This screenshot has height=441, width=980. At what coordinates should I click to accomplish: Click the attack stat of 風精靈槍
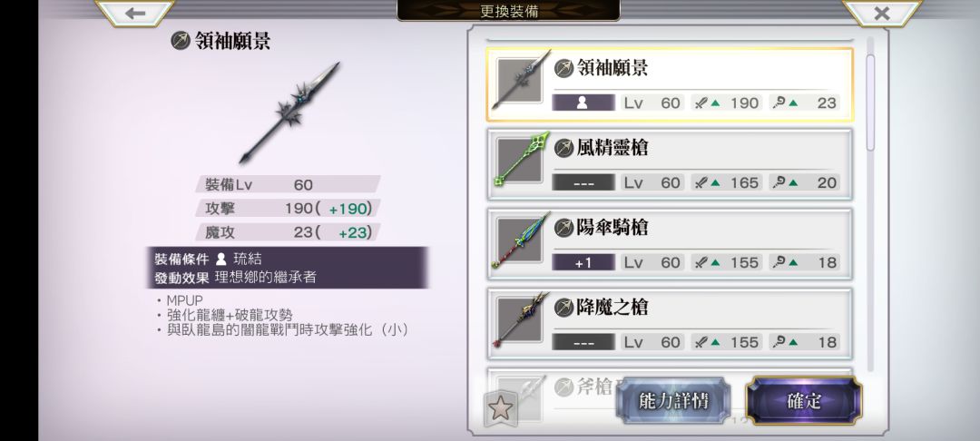pos(727,183)
